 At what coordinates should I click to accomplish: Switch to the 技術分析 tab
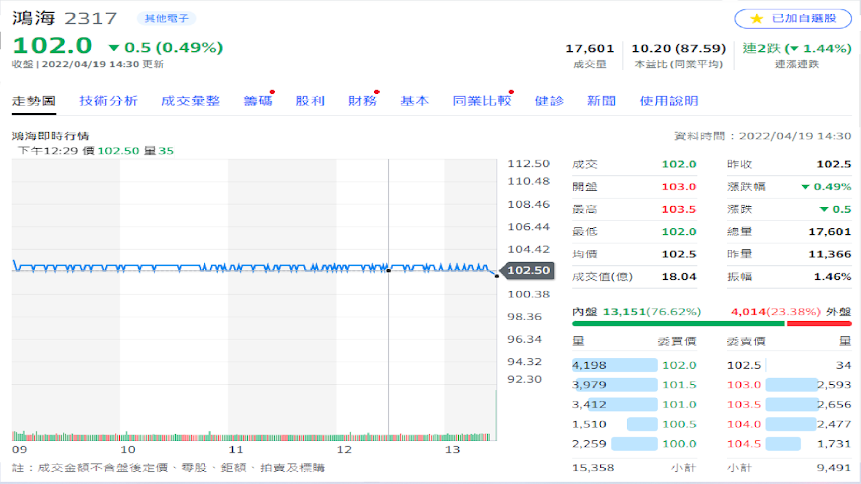click(x=108, y=101)
